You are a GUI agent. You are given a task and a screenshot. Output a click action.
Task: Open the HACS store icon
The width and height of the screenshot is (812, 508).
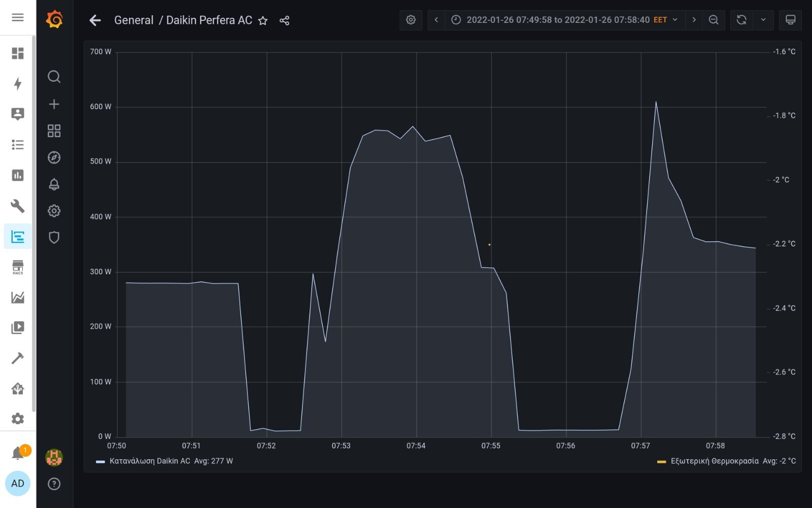[x=18, y=267]
